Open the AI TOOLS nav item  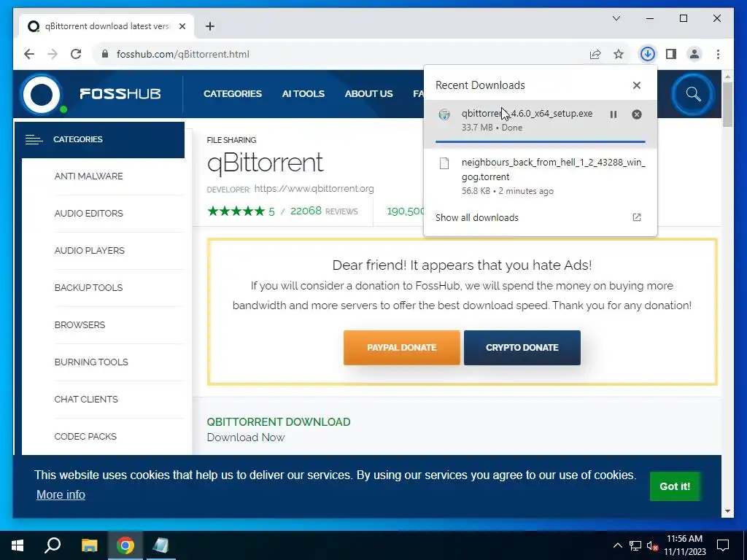pos(303,94)
